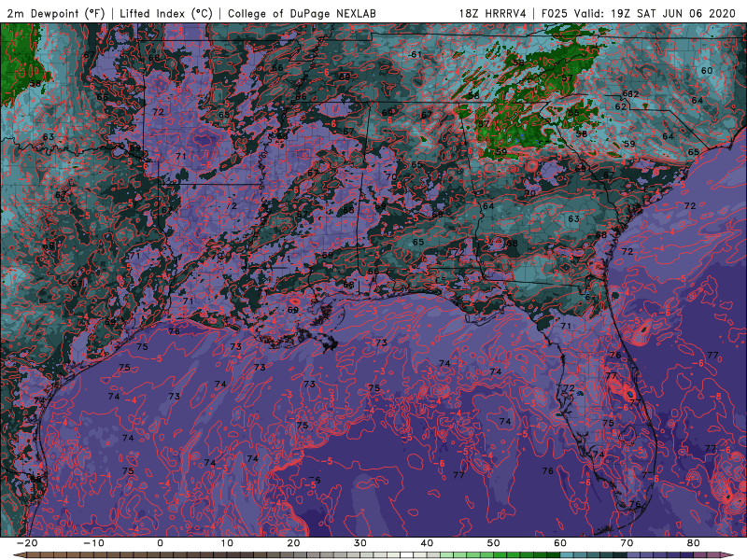Click the 50 colorbar scale label
747x560 pixels.
[x=494, y=543]
